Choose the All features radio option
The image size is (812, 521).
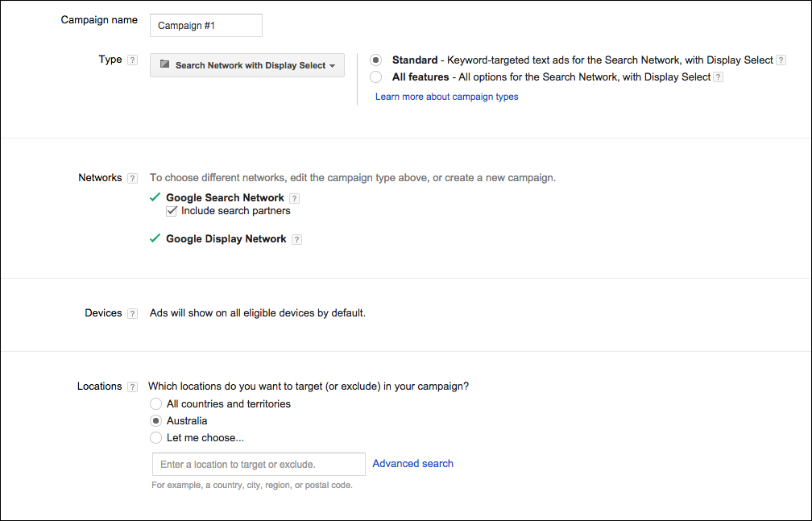pos(375,77)
